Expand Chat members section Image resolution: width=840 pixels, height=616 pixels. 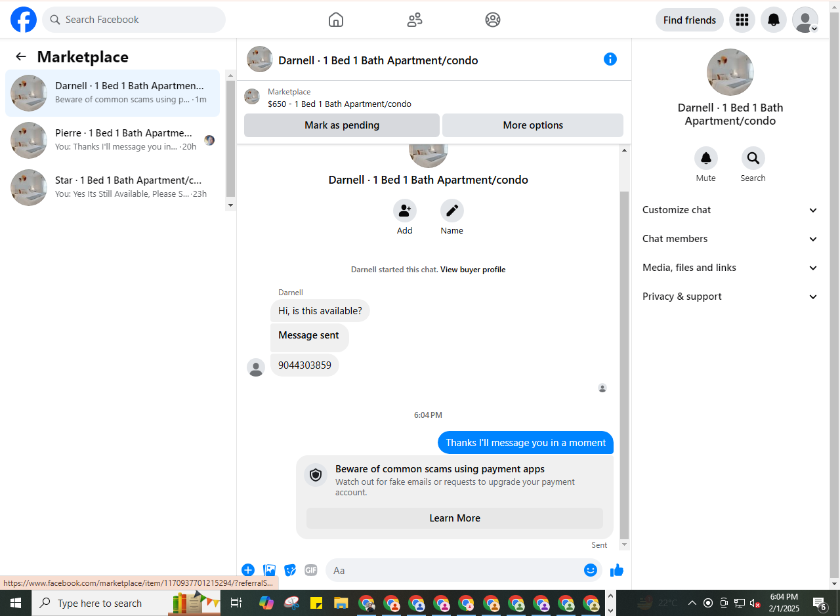click(730, 239)
